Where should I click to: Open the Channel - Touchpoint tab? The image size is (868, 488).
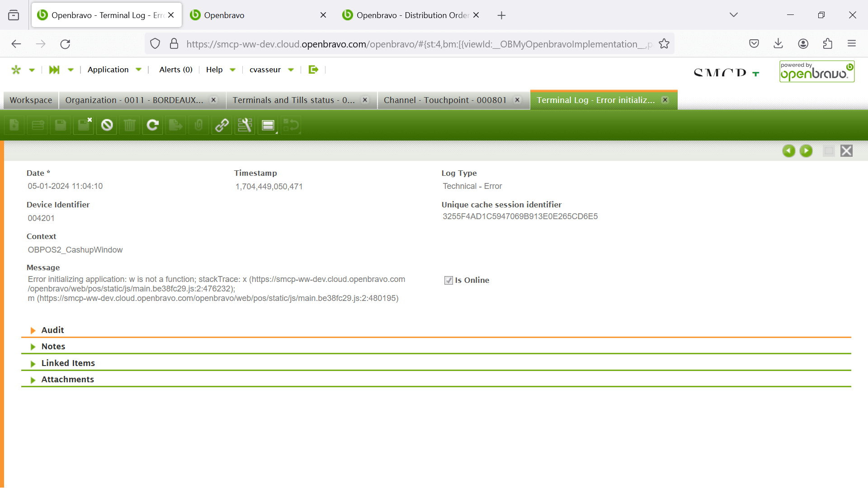coord(445,100)
